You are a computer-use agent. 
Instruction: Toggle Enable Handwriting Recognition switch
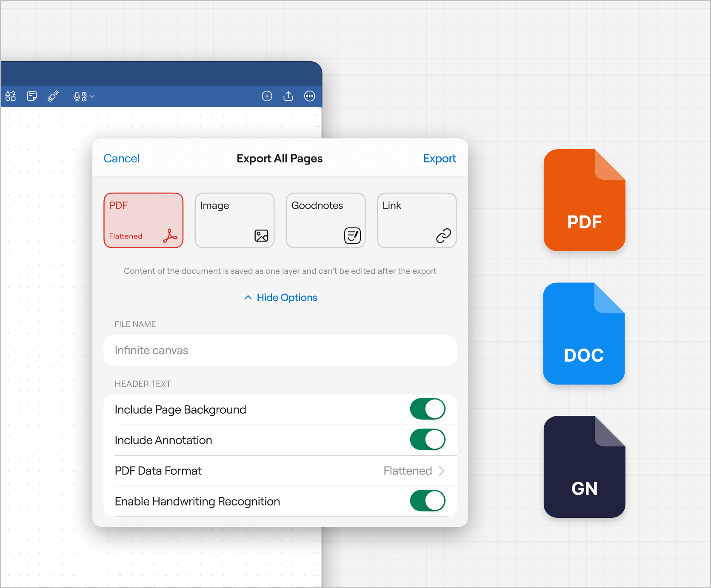[x=428, y=501]
